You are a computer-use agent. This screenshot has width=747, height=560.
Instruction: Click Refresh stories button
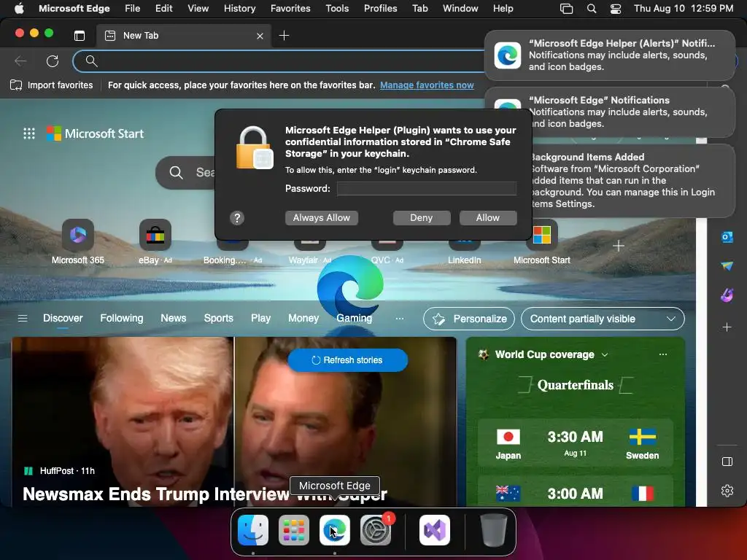pyautogui.click(x=348, y=360)
